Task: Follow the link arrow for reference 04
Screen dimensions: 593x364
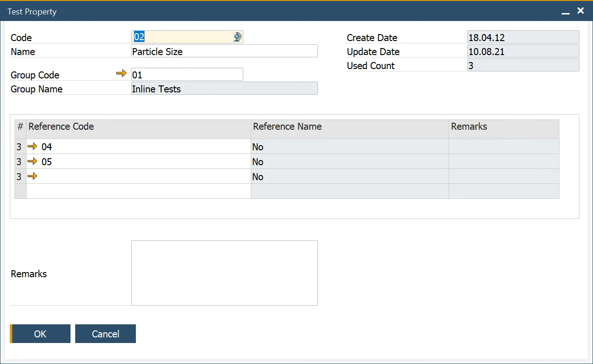Action: coord(32,147)
